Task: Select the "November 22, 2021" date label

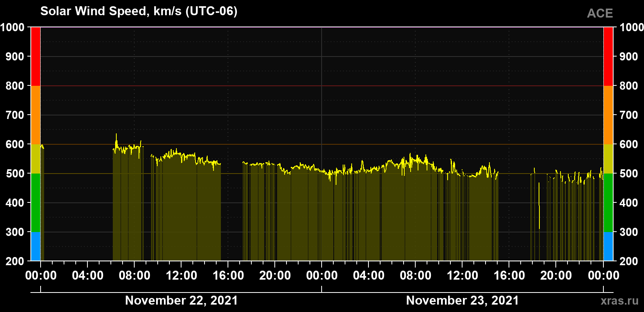Action: click(x=181, y=300)
